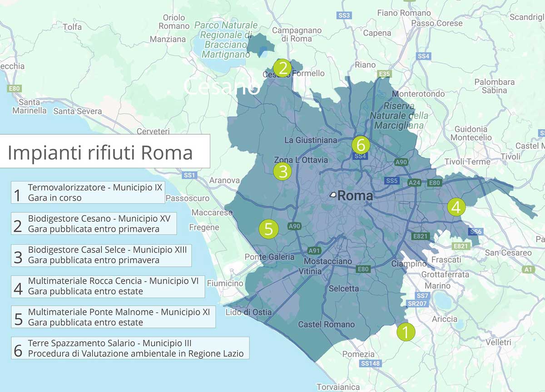This screenshot has height=392, width=545.
Task: Select green marker 6 near La Giustiniana
Action: (361, 145)
